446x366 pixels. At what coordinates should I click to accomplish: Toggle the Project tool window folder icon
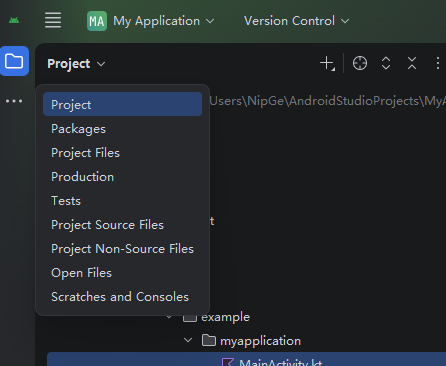pyautogui.click(x=14, y=61)
